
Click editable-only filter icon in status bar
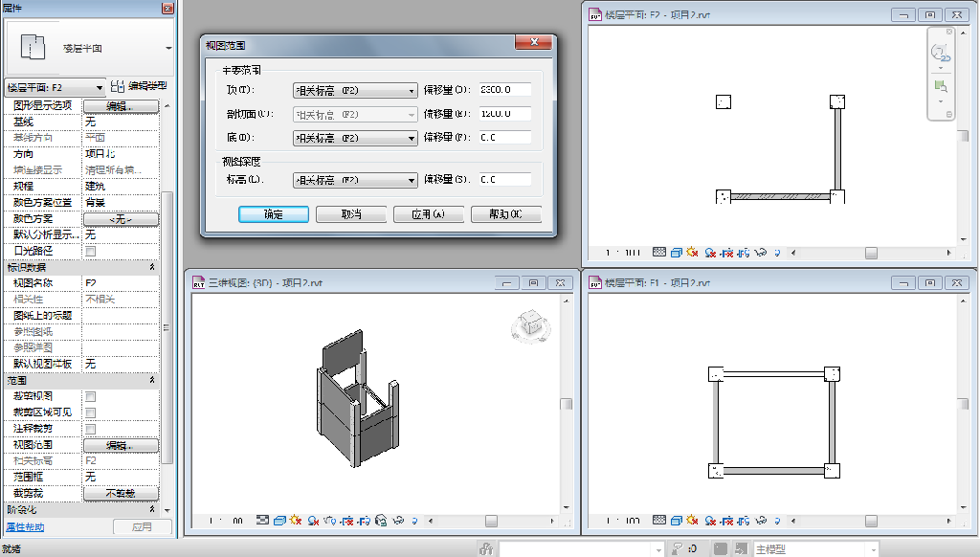tap(677, 549)
